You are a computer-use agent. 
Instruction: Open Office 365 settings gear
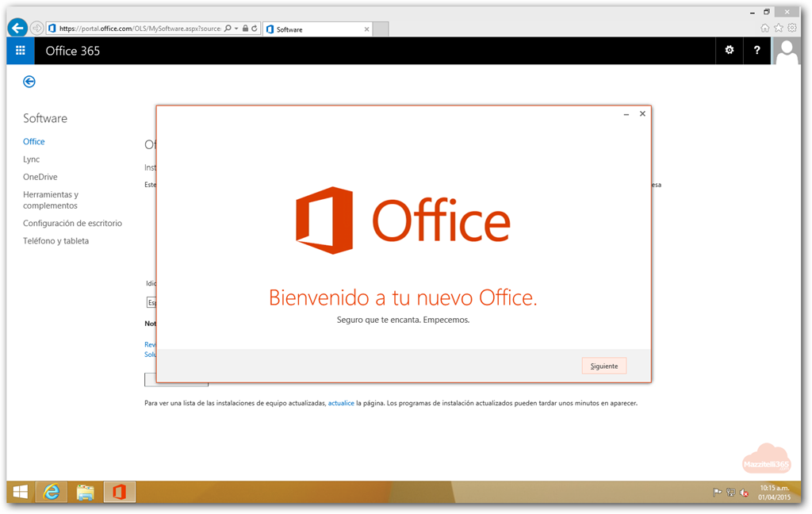(x=730, y=51)
